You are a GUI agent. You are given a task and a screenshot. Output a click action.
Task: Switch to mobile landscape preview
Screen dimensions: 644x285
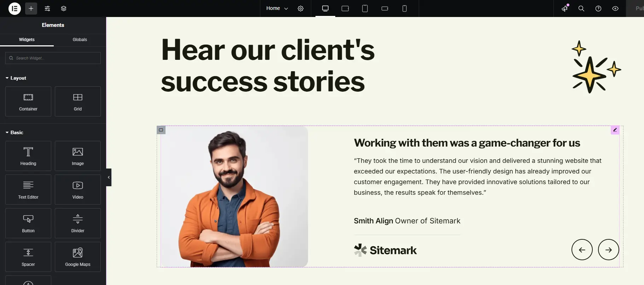385,8
